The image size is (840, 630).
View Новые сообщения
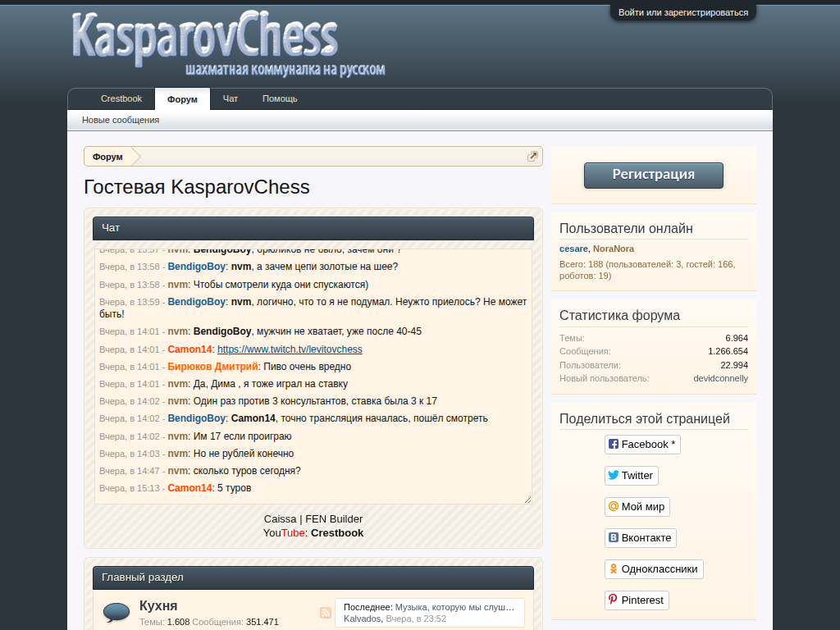[x=121, y=120]
